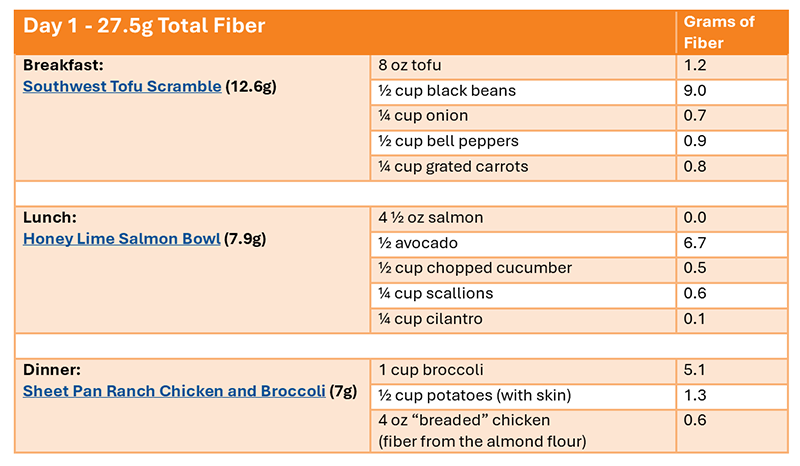Click the 9.0 fiber value for black beans

point(695,91)
